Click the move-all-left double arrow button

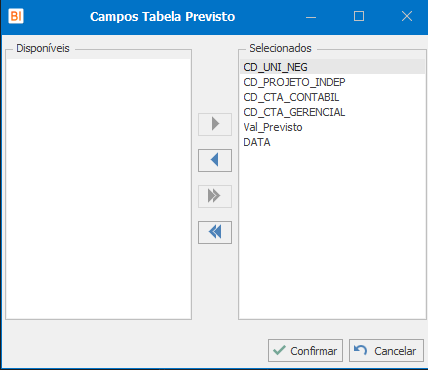[215, 232]
